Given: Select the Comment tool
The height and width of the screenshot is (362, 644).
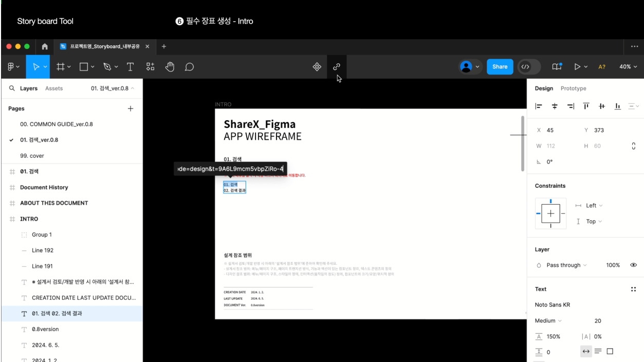Looking at the screenshot, I should coord(189,67).
